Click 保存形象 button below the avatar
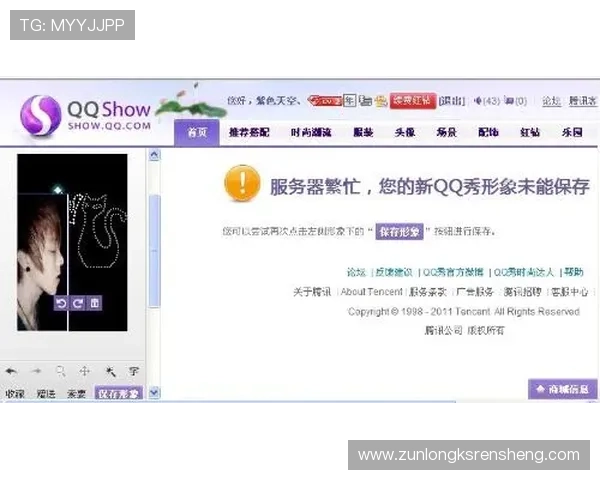The height and width of the screenshot is (480, 600). pos(119,393)
